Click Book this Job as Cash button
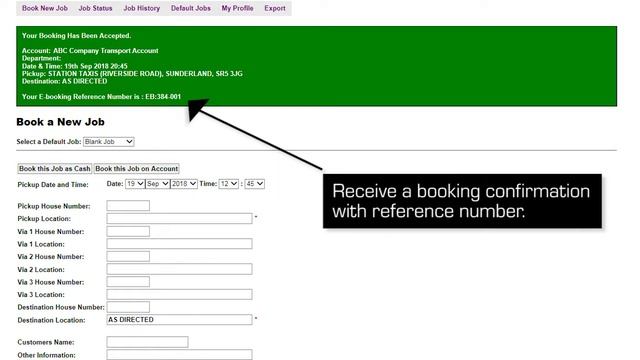The image size is (640, 360). point(55,169)
